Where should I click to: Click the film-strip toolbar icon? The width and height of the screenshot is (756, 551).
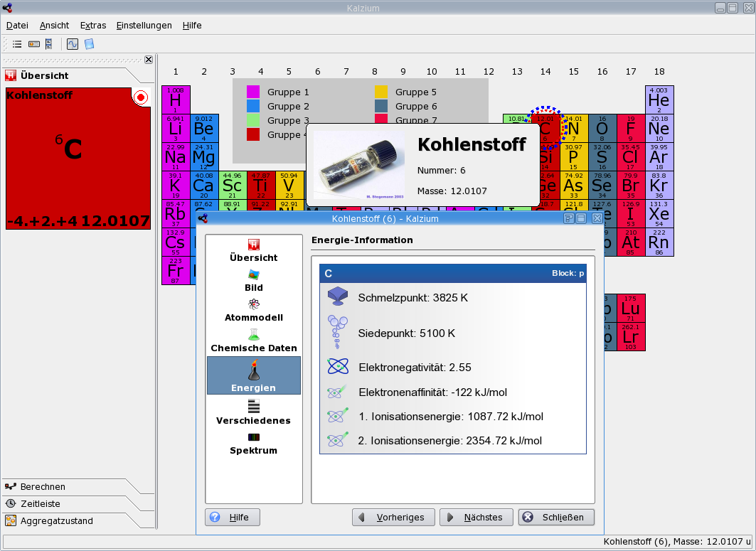pyautogui.click(x=48, y=44)
